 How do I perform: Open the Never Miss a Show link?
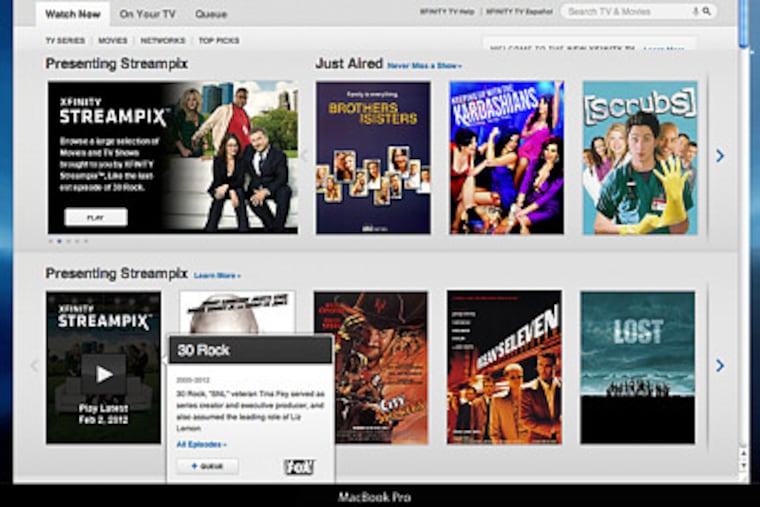(x=424, y=66)
